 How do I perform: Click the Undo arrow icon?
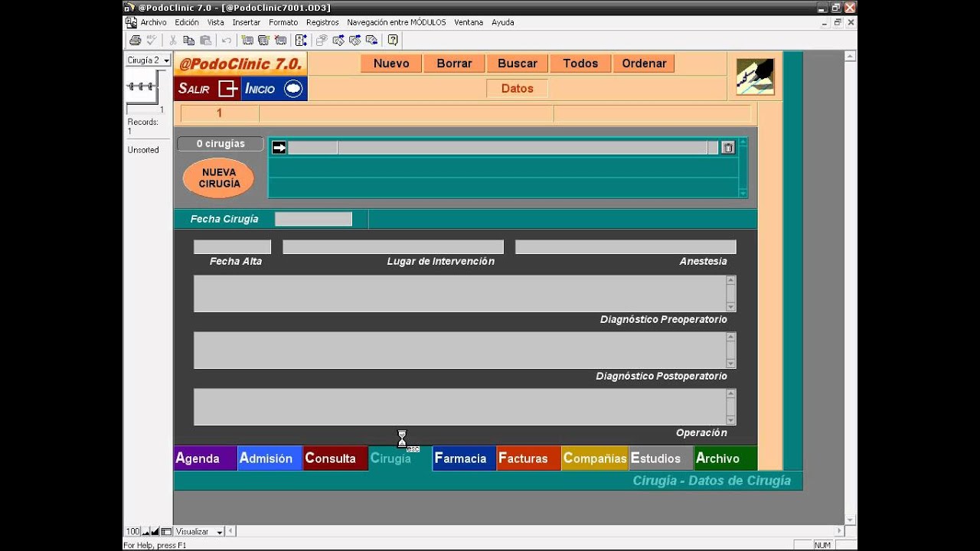pyautogui.click(x=227, y=41)
